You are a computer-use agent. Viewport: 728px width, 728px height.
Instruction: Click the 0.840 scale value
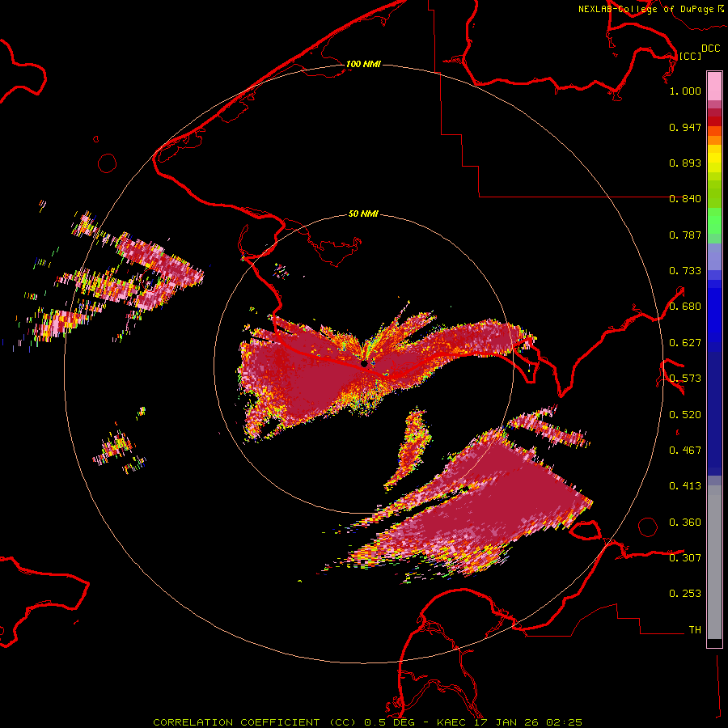click(x=685, y=199)
